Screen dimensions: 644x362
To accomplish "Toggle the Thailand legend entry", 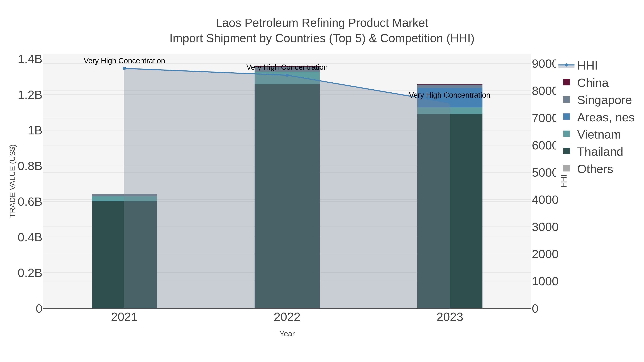I will click(x=593, y=152).
